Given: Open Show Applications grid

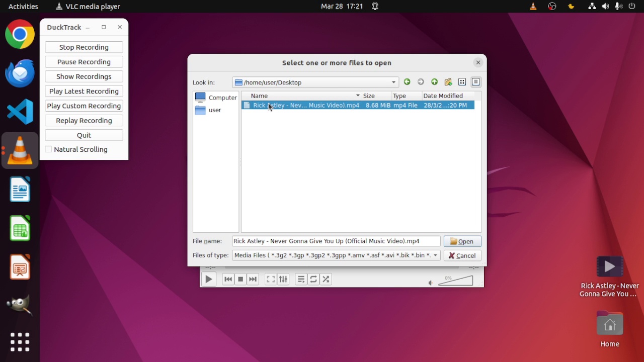Looking at the screenshot, I should [20, 342].
